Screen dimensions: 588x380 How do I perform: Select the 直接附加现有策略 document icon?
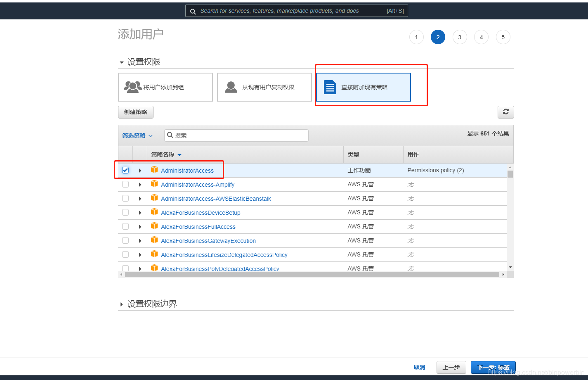329,87
